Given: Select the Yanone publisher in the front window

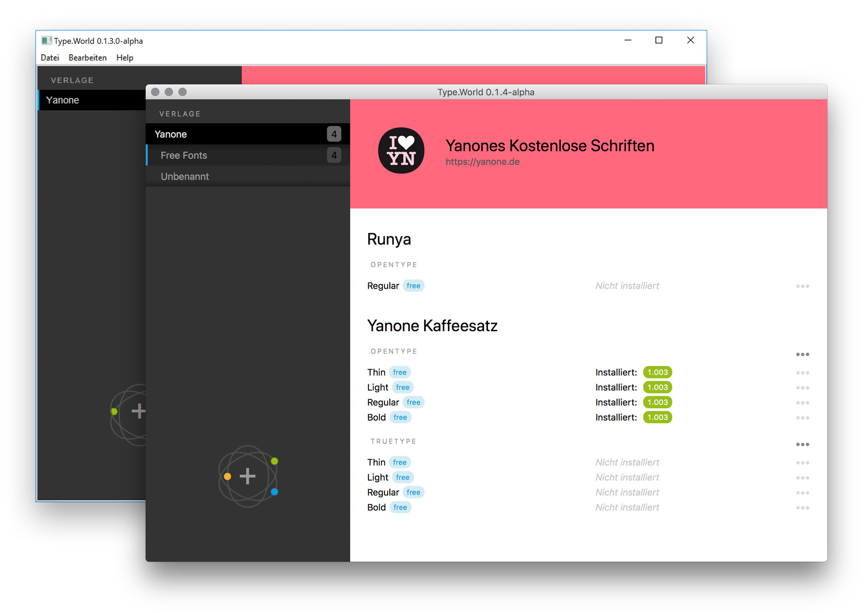Looking at the screenshot, I should [x=248, y=134].
